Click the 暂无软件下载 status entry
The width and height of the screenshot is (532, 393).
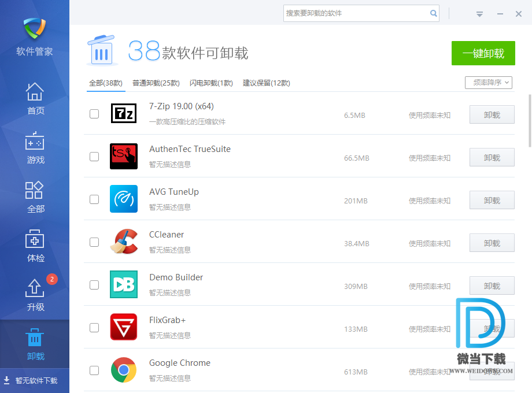point(36,380)
